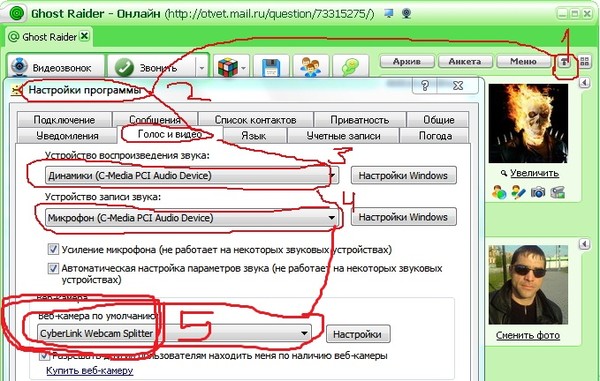The width and height of the screenshot is (600, 381).
Task: Click the webcam Настройки button
Action: pos(357,334)
